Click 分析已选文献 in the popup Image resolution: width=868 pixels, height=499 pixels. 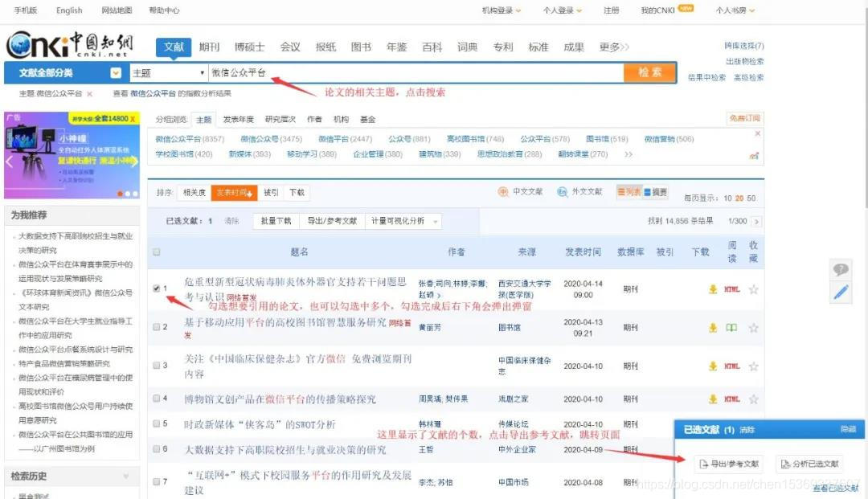809,464
